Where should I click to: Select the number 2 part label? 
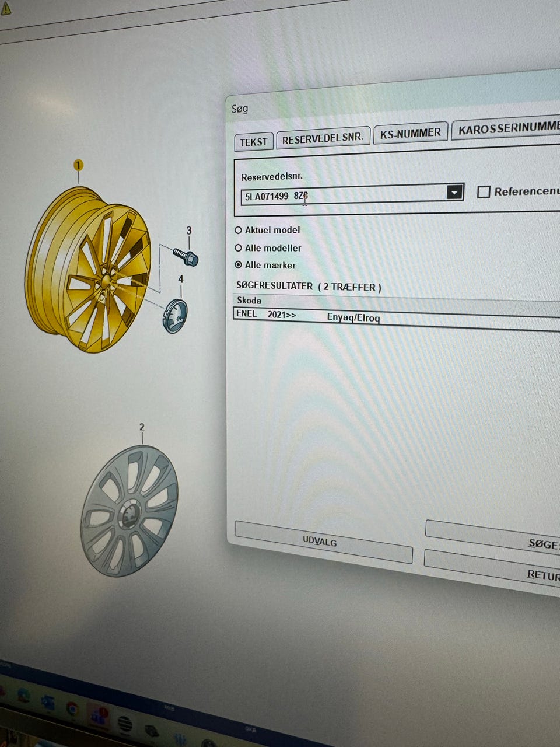(x=142, y=427)
